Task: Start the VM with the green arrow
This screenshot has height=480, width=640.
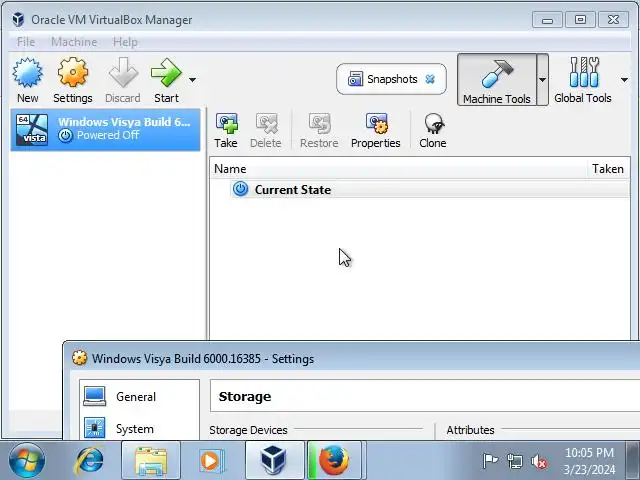Action: [166, 73]
